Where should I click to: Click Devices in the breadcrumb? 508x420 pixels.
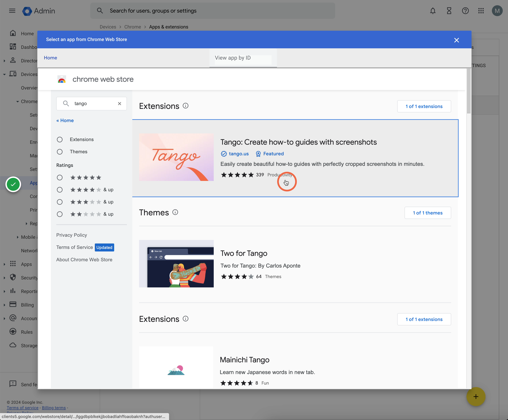tap(108, 27)
